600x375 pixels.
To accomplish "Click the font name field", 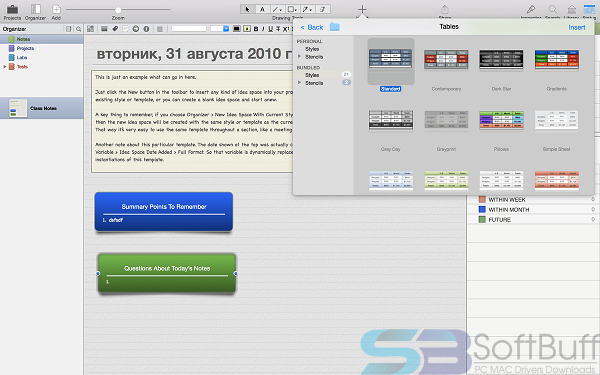I will coord(189,29).
